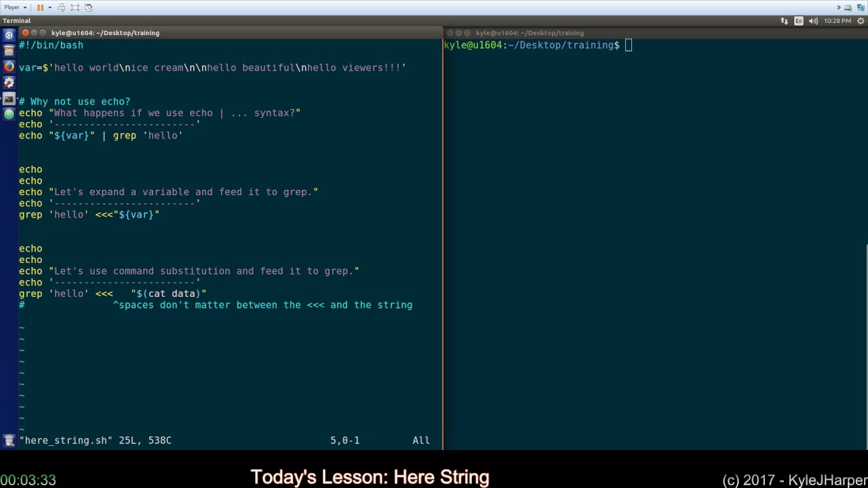Open the VMware Player menu
This screenshot has width=868, height=488.
16,7
